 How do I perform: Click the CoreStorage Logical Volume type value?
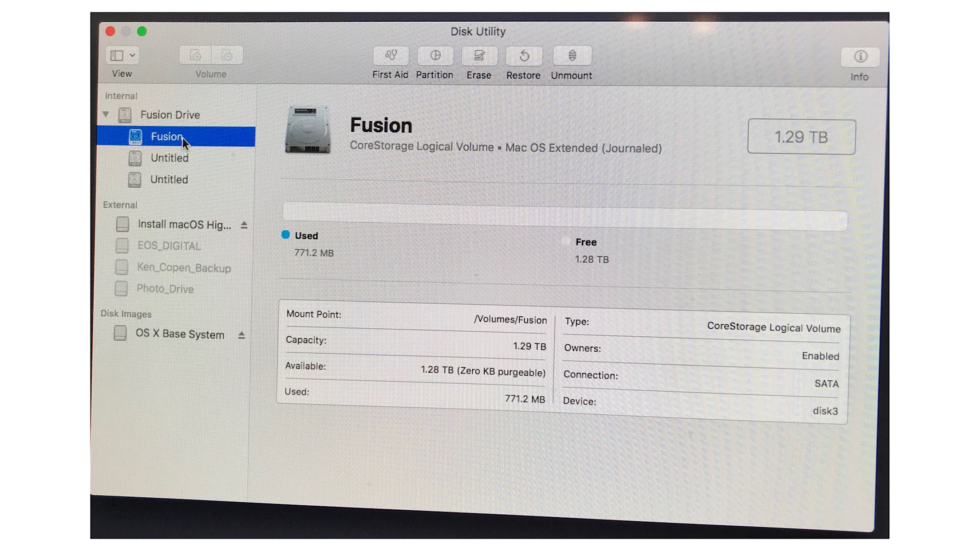click(774, 328)
